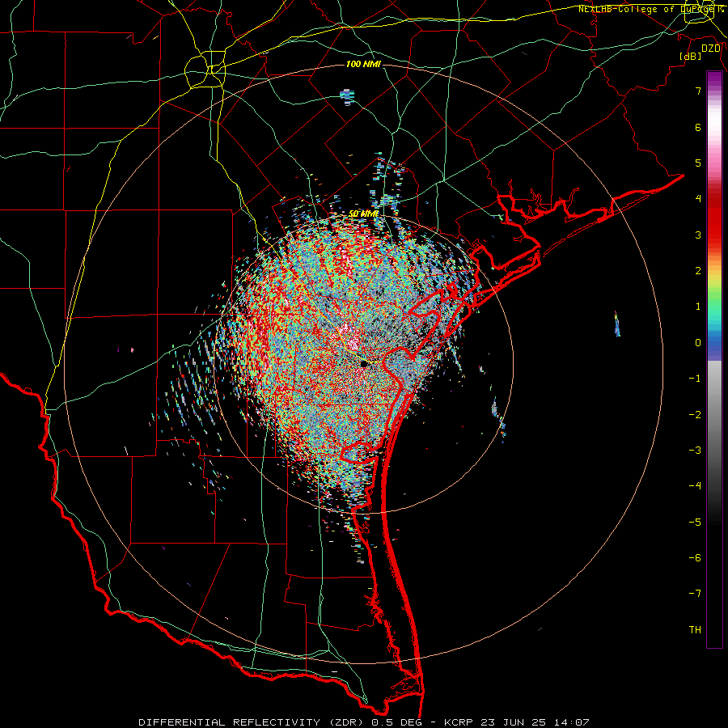Click the colorbar value label '-4'

coord(695,485)
